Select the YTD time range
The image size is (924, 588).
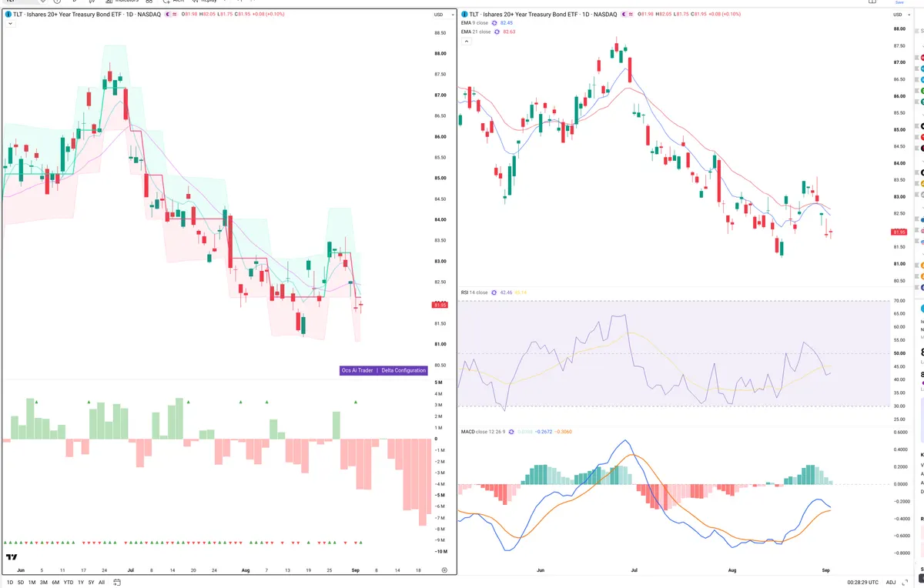[x=69, y=583]
